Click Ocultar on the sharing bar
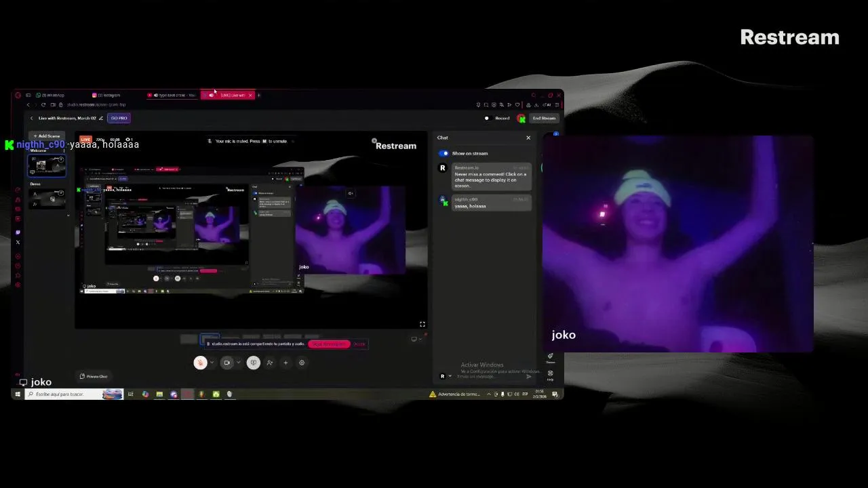868x488 pixels. 359,344
